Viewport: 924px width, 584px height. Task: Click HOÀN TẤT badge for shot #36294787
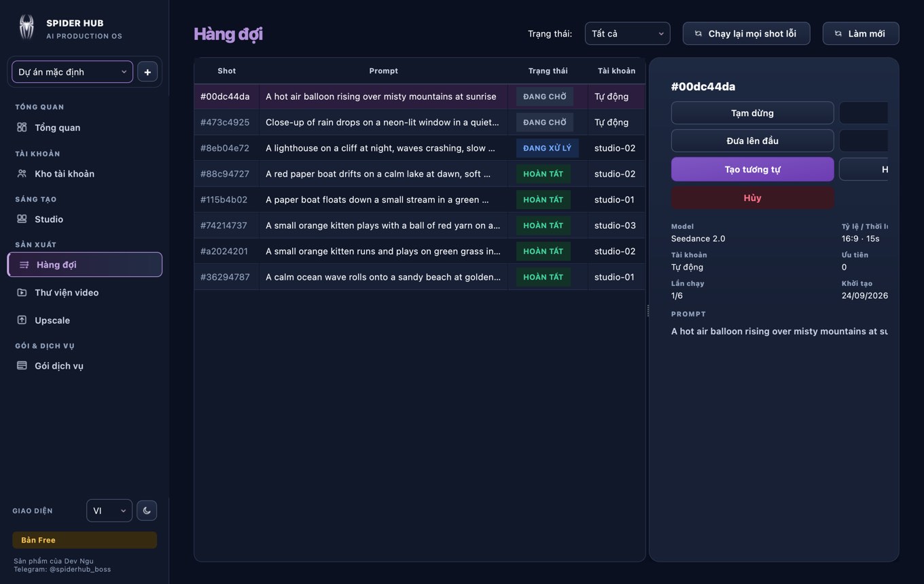point(543,277)
